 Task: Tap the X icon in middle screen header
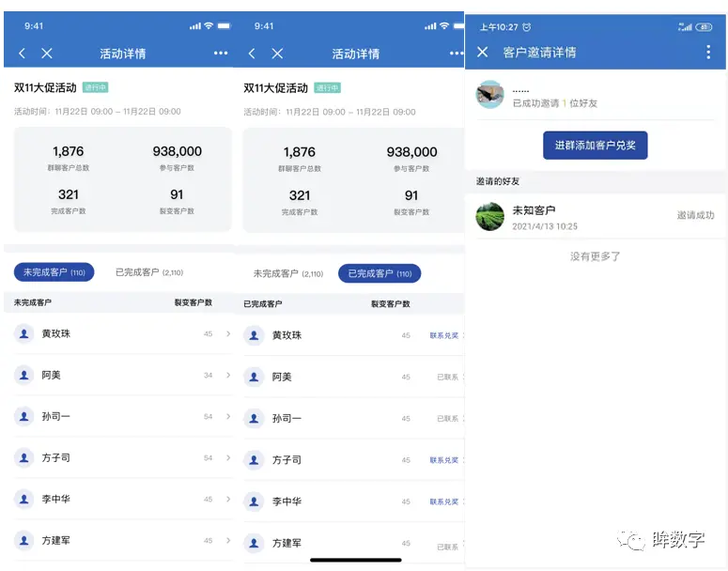277,54
